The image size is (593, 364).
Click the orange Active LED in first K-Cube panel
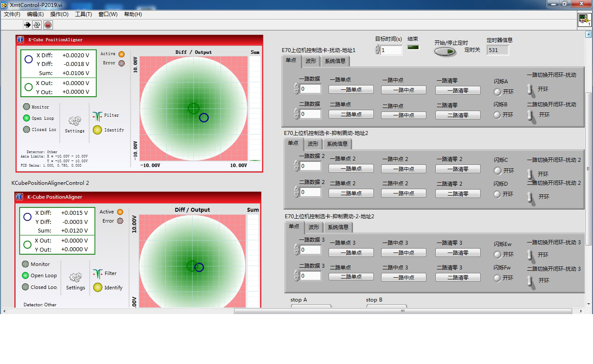tap(122, 54)
